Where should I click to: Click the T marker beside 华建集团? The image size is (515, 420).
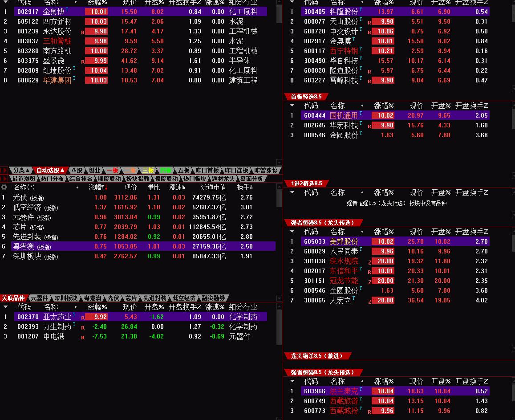(74, 78)
